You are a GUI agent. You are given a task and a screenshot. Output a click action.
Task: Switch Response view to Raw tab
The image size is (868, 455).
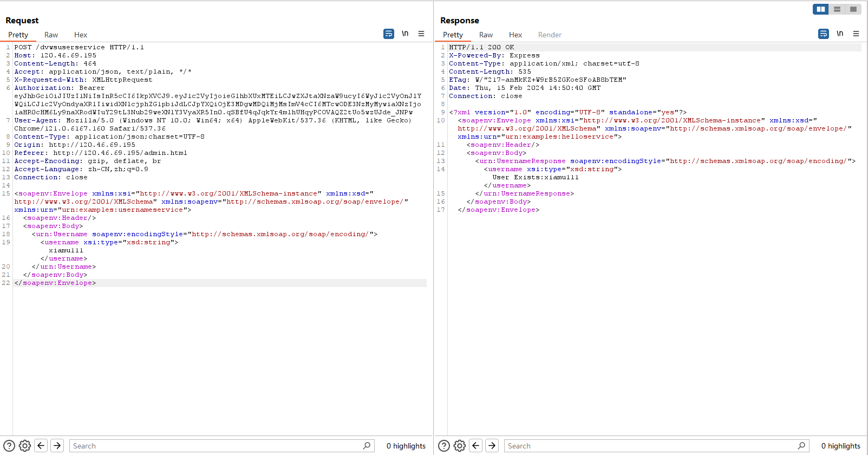pyautogui.click(x=486, y=35)
